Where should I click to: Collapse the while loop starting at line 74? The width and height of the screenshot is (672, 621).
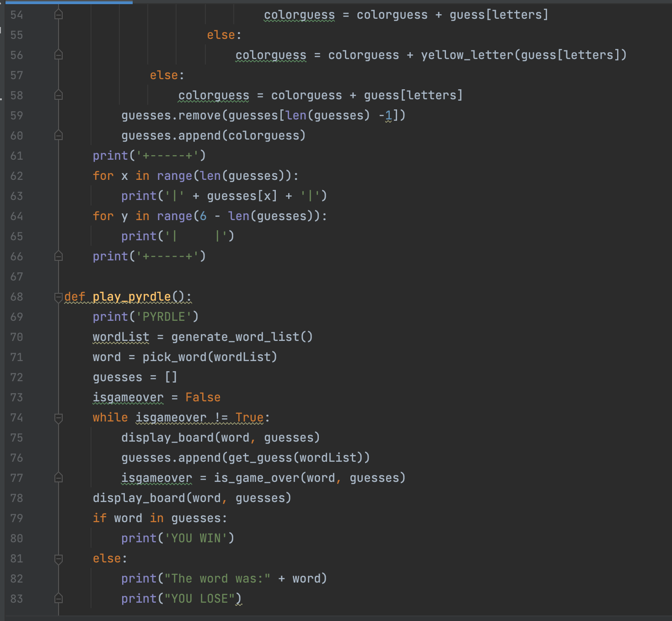[x=58, y=417]
